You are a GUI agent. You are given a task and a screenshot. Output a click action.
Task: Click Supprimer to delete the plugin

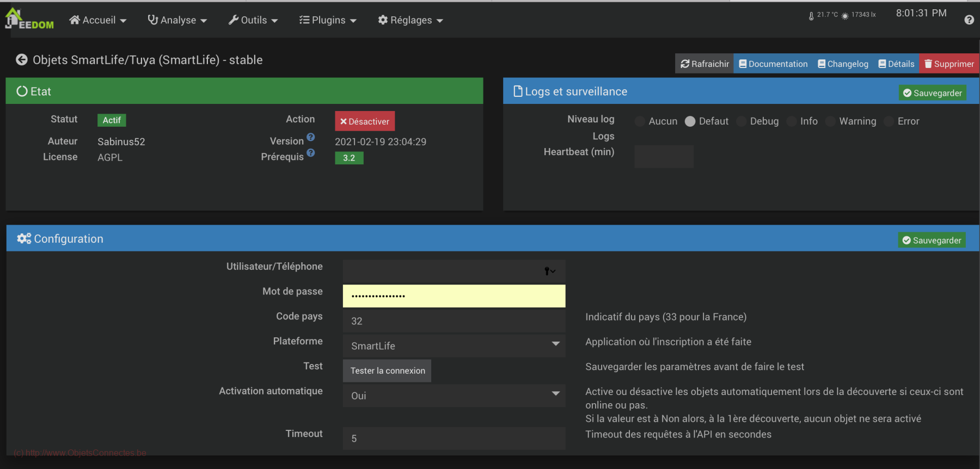[949, 64]
